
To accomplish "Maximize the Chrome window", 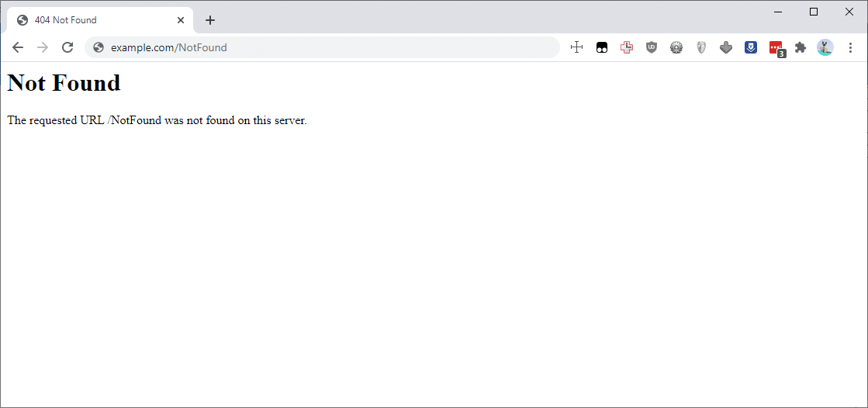I will point(814,12).
